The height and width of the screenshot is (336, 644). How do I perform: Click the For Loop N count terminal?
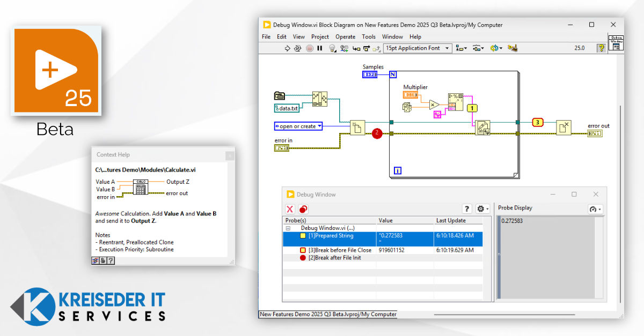pos(393,74)
